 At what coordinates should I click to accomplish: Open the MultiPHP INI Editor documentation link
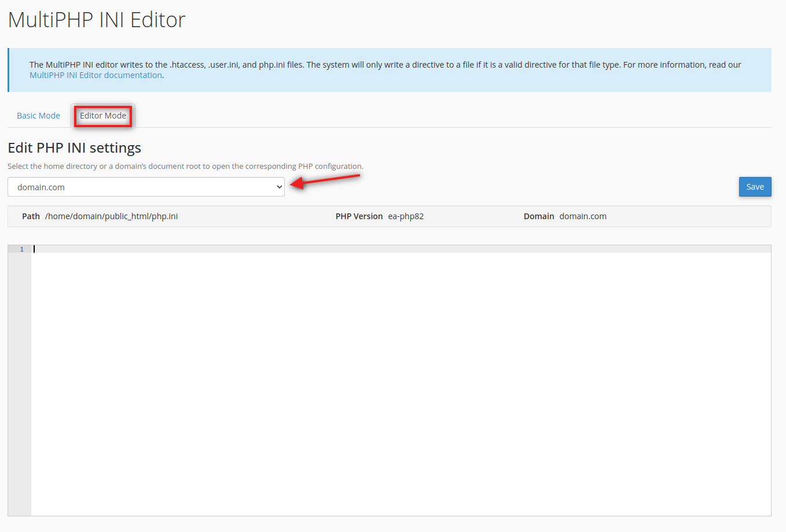click(96, 75)
